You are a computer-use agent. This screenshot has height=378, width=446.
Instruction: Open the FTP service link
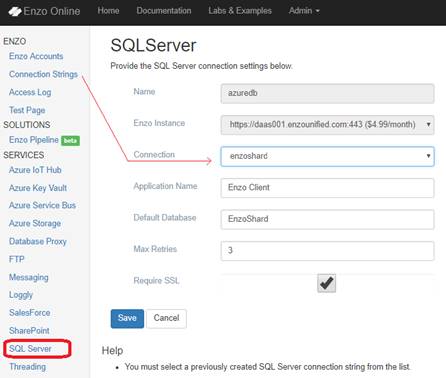point(17,259)
